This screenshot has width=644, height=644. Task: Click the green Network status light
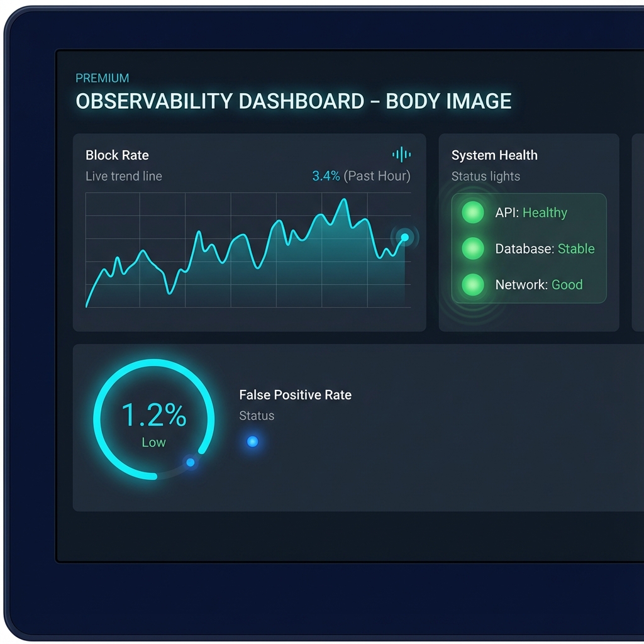(472, 285)
